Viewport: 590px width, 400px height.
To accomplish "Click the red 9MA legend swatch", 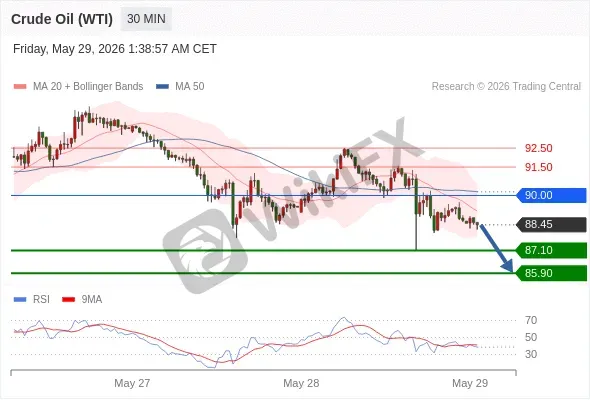I will (x=68, y=300).
